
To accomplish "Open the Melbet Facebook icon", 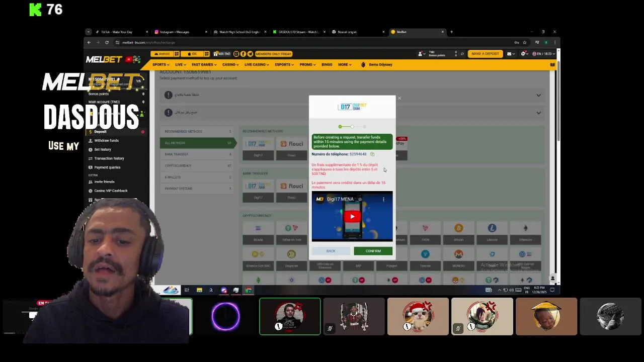I will click(244, 54).
